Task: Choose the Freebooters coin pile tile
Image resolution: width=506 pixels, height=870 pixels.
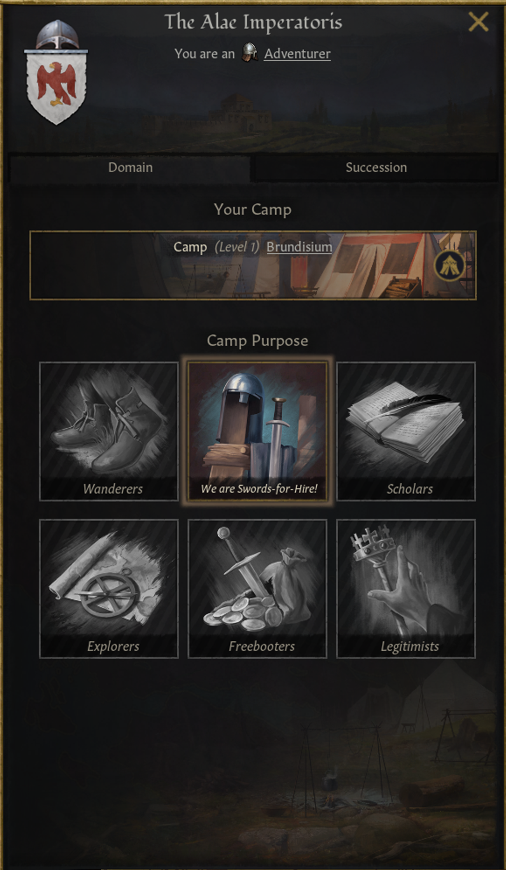Action: point(257,589)
